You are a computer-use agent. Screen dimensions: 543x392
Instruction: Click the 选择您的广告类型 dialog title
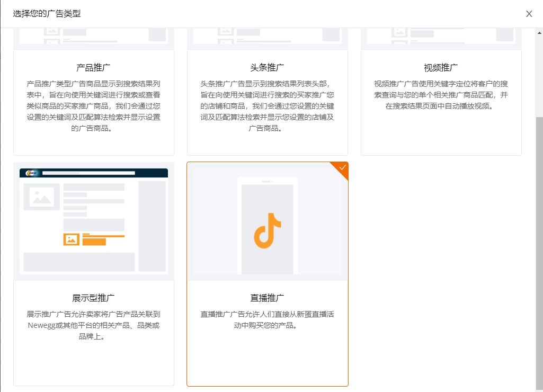[47, 14]
